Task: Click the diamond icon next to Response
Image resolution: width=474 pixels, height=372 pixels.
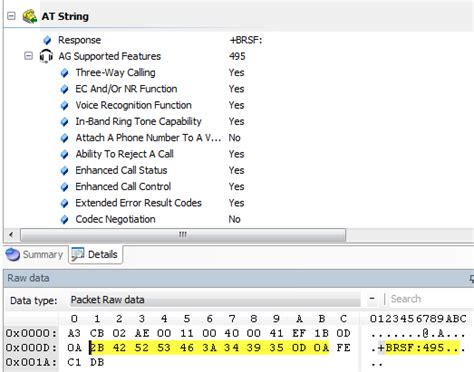Action: tap(47, 40)
